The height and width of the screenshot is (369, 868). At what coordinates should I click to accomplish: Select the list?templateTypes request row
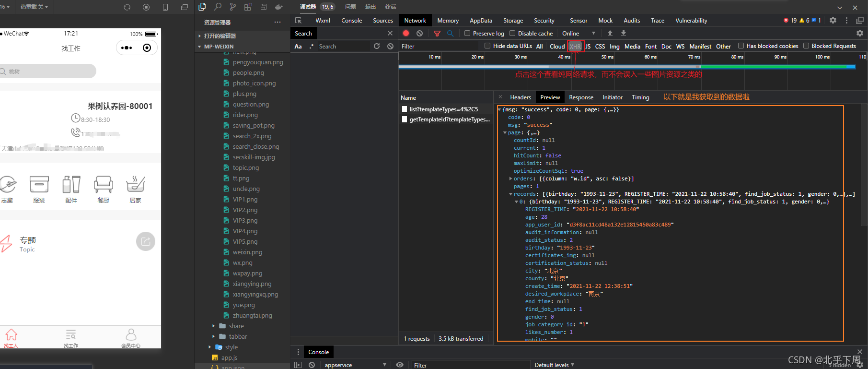(x=443, y=109)
